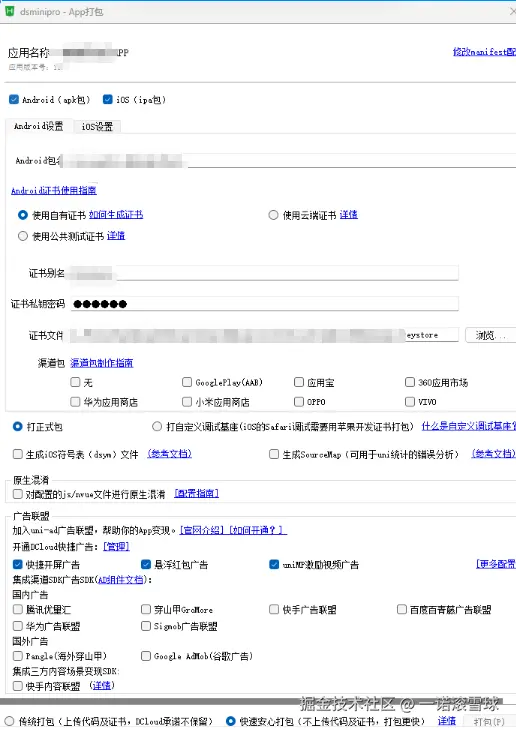The width and height of the screenshot is (516, 730).
Task: Open the 配置指南 link
Action: coord(197,493)
